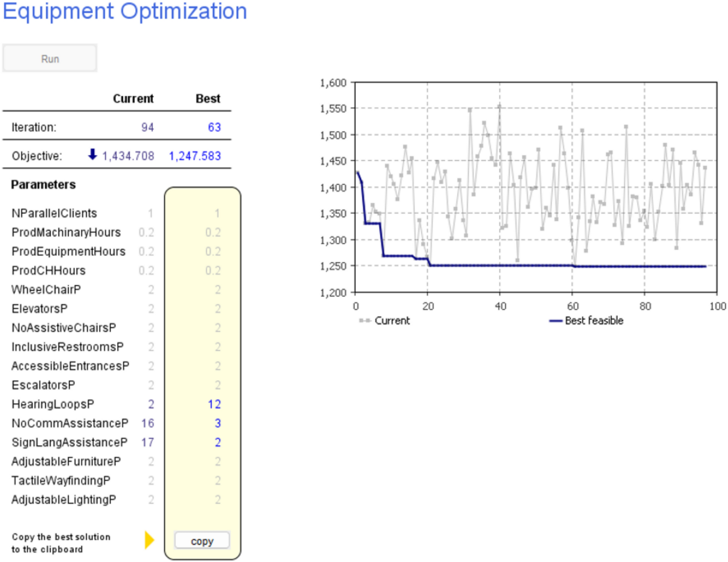Screen dimensions: 728x562
Task: Click the Current column header
Action: coord(133,99)
